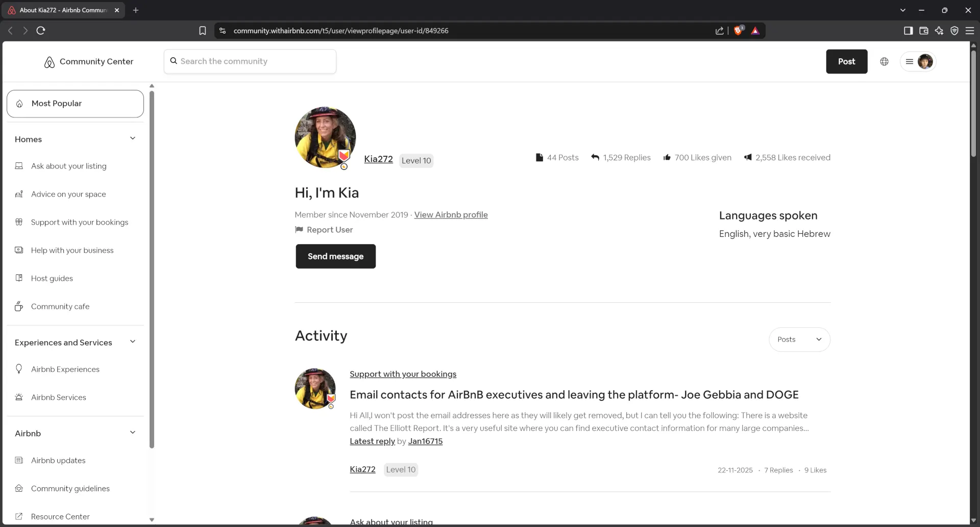Click the browser share icon in address bar
Image resolution: width=980 pixels, height=527 pixels.
[720, 31]
